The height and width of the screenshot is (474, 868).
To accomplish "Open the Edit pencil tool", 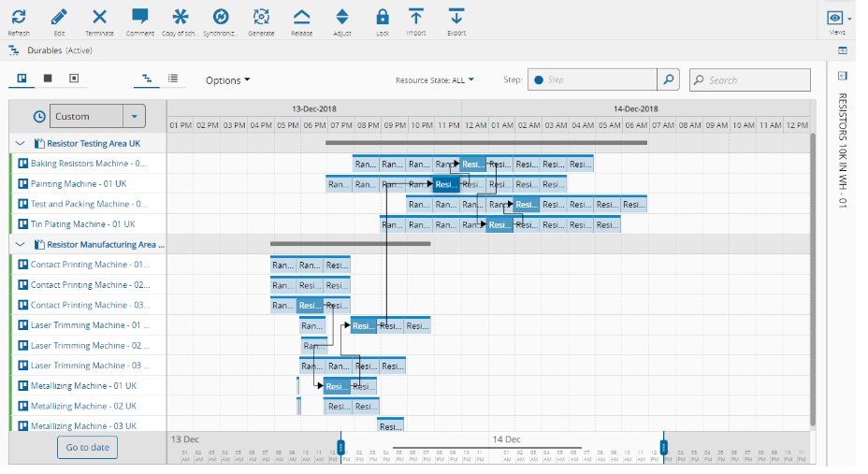I will 59,17.
